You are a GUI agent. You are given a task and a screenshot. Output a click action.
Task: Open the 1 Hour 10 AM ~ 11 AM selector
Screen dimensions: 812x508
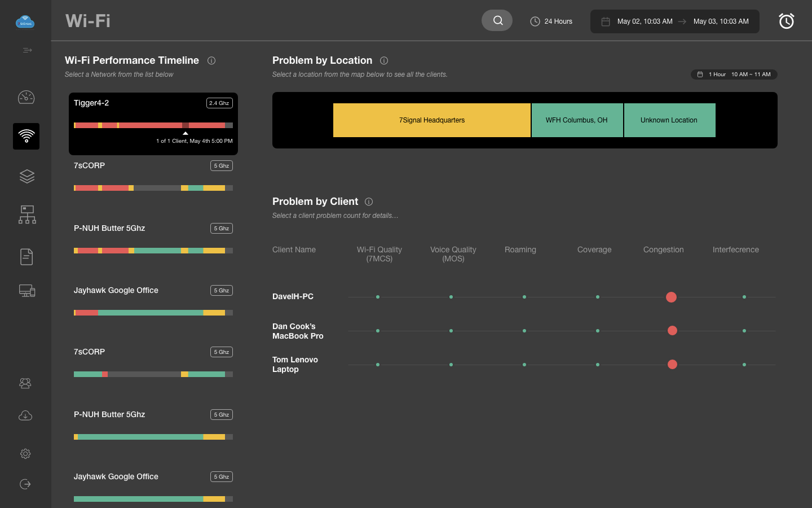pyautogui.click(x=734, y=75)
